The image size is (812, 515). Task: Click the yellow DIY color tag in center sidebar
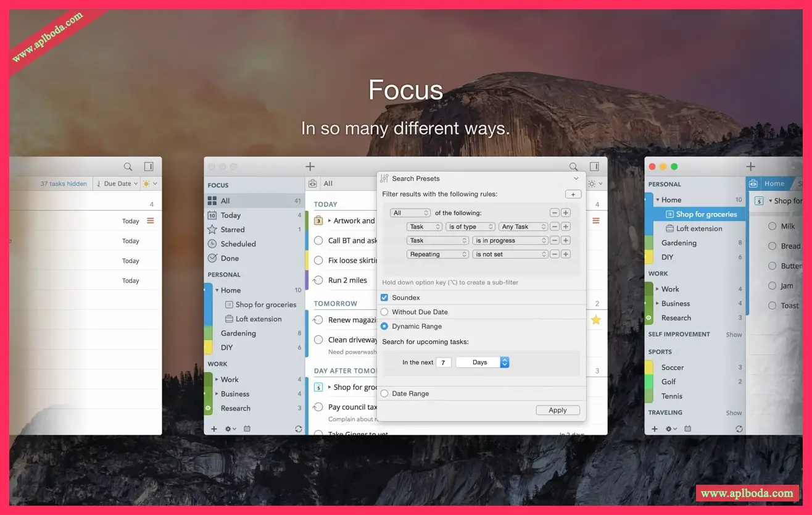[209, 348]
